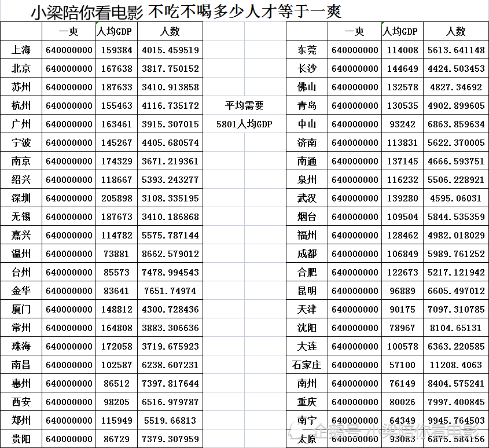Click value 167638 in 北京 row
Screen dimensions: 489x448
point(117,68)
